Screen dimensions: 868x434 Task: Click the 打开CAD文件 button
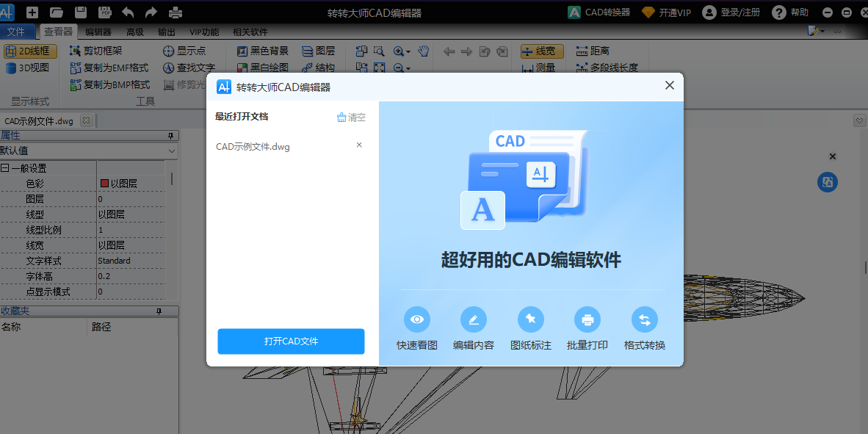click(x=291, y=341)
